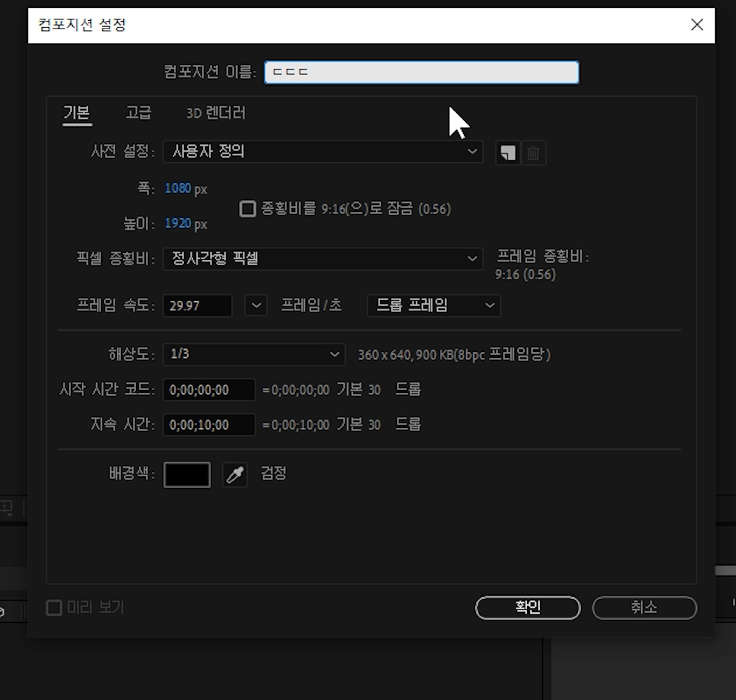Click the 지속 시간 field
Screen dimensions: 736x700
click(209, 425)
